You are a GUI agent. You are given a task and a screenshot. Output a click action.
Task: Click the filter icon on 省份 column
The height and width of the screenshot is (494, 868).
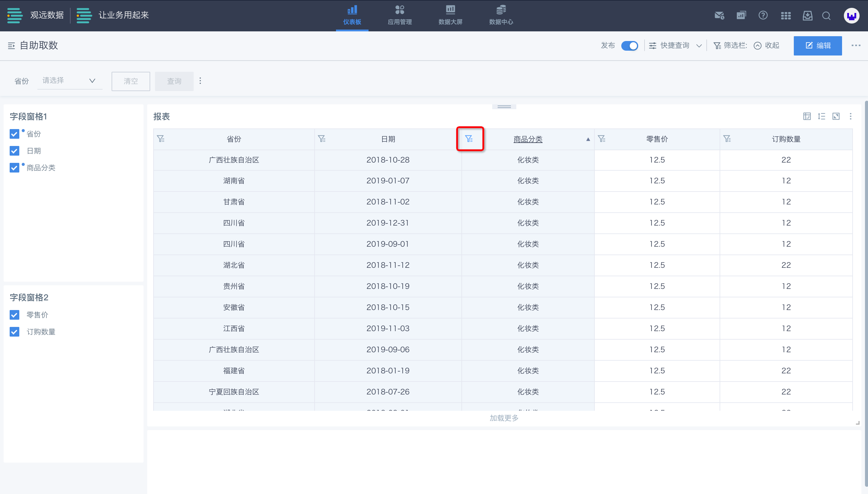click(161, 139)
